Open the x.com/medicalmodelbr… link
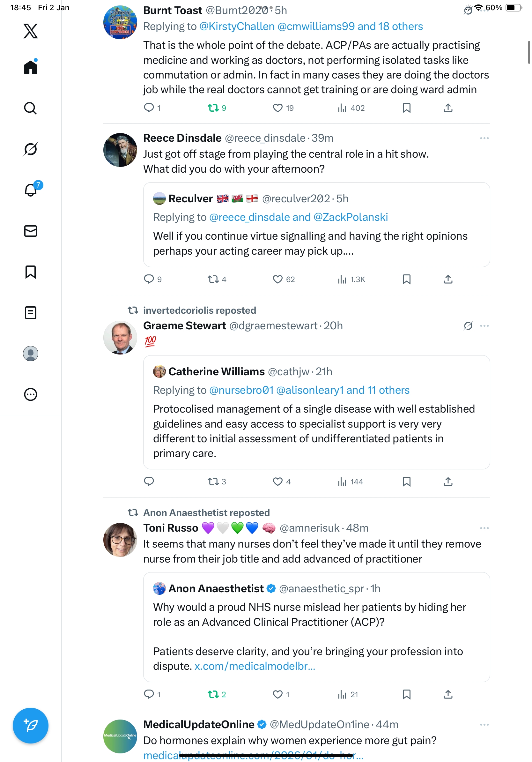 point(255,666)
